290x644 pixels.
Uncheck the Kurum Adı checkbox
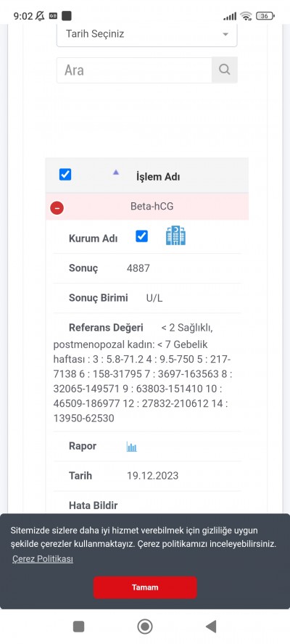(141, 236)
